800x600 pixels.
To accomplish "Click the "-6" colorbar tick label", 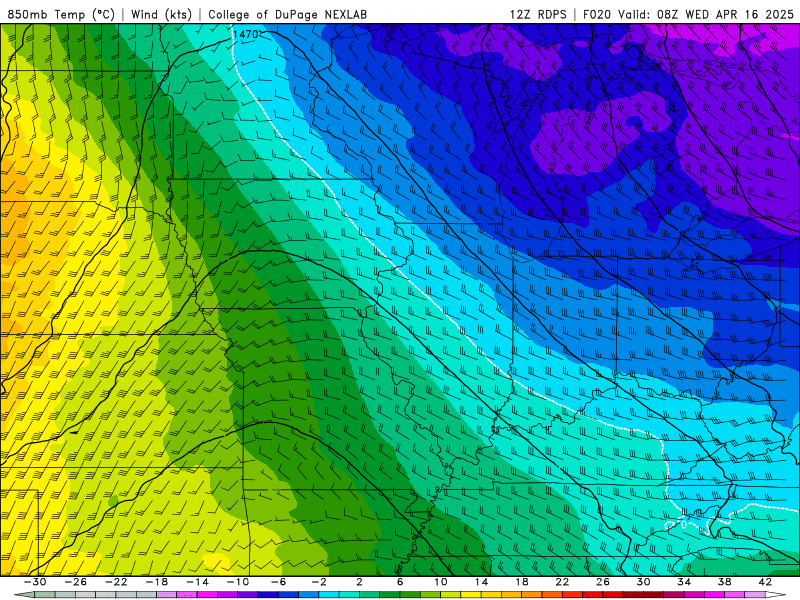I will tap(279, 582).
